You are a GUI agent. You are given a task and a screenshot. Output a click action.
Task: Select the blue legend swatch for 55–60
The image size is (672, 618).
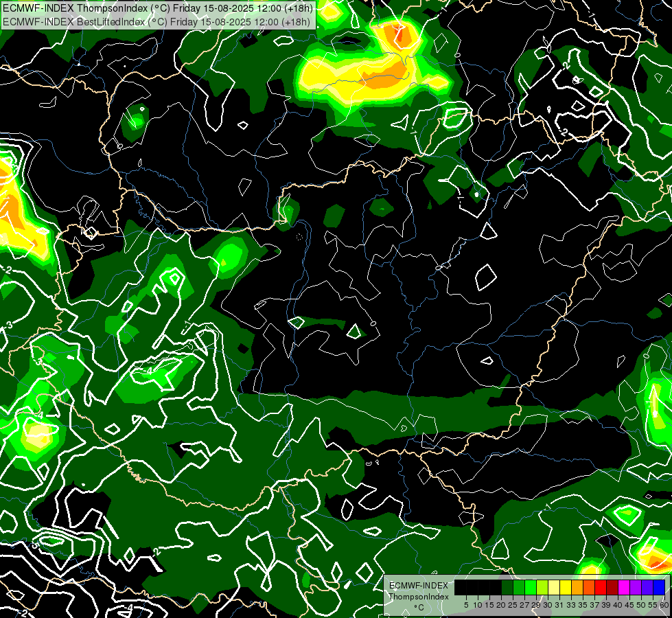tap(659, 587)
